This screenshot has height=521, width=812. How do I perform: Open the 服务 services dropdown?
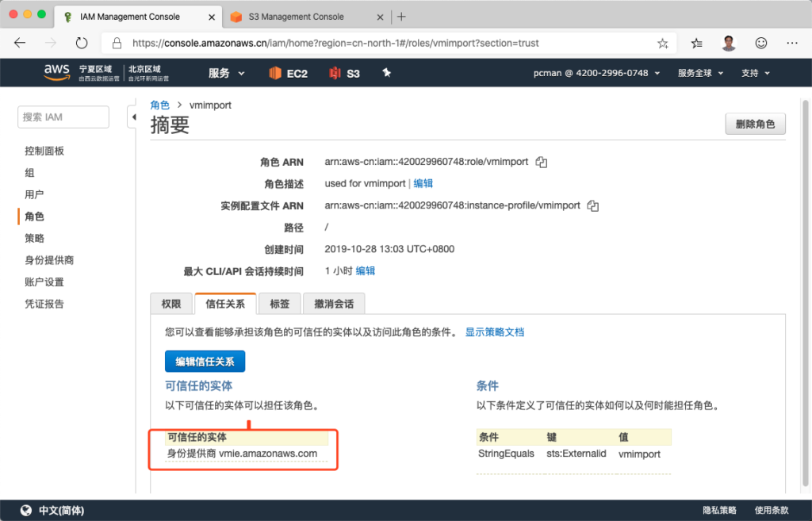226,73
